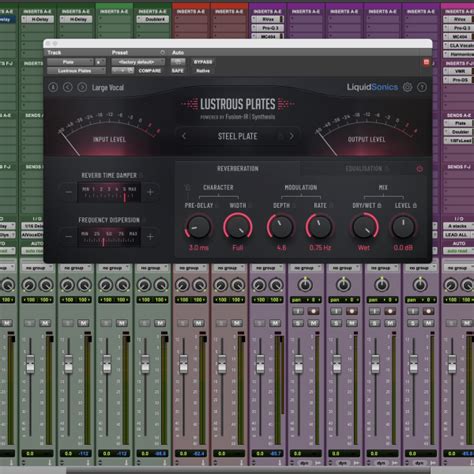This screenshot has width=474, height=474.
Task: Toggle automation SAFE
Action: pos(178,71)
